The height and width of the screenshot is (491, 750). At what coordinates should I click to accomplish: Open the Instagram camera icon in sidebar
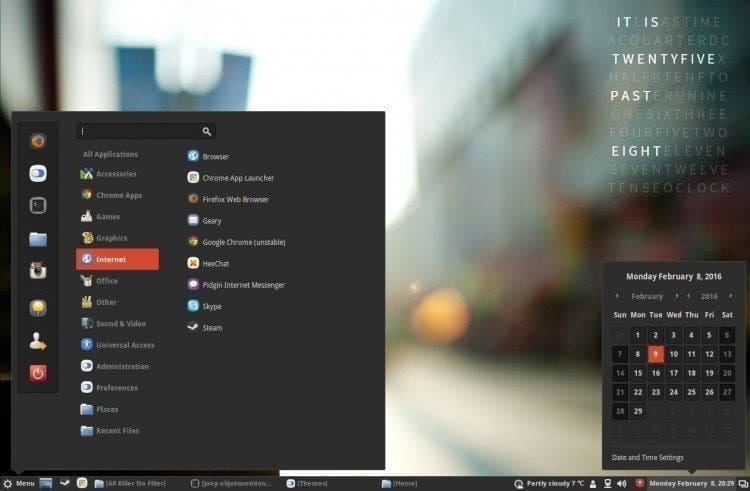(38, 271)
